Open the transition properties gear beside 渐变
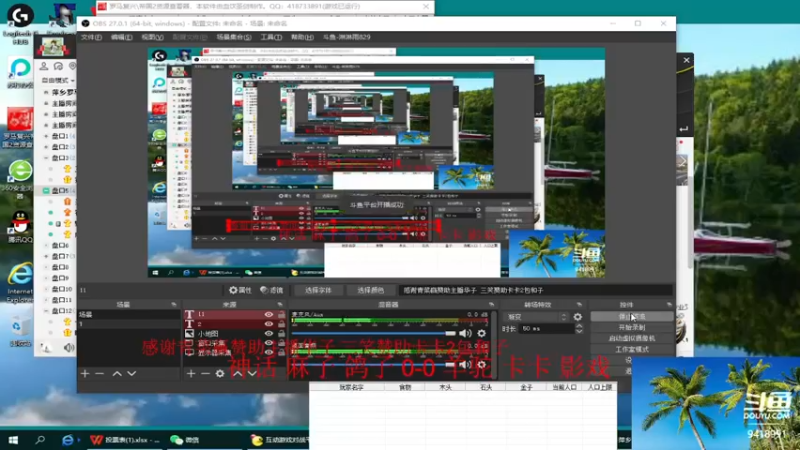This screenshot has height=450, width=800. tap(578, 317)
